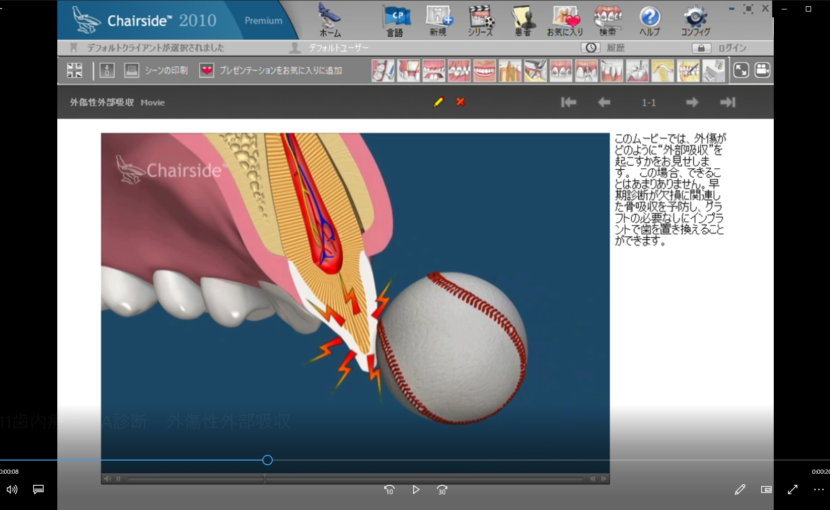Viewport: 830px width, 510px height.
Task: Select the lower teeth recession thumbnail
Action: [x=611, y=70]
